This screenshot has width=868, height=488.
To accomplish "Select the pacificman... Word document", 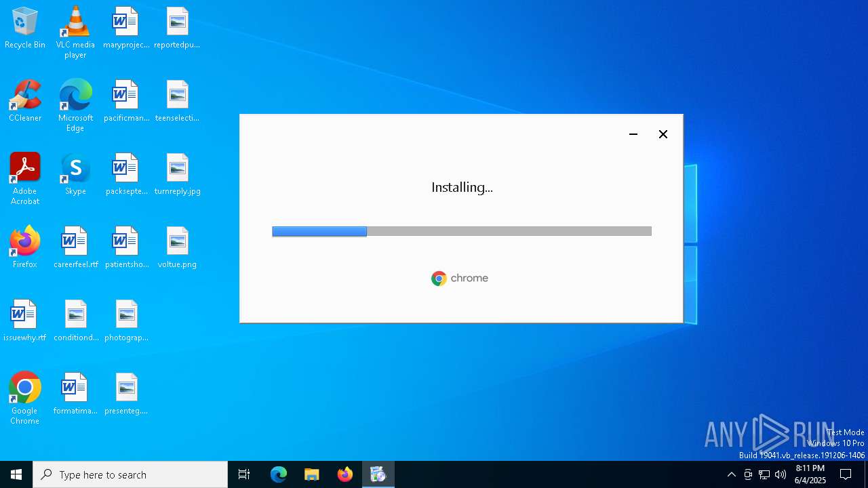I will 126,102.
